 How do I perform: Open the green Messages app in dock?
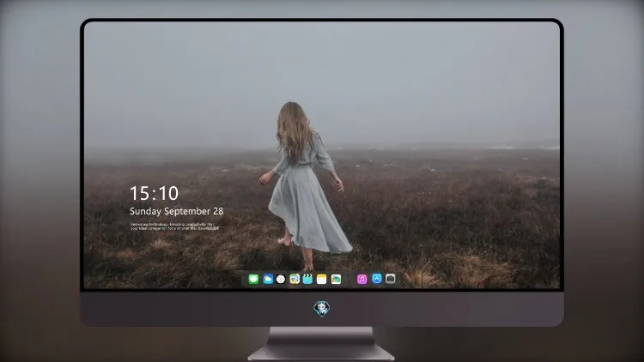pos(253,279)
